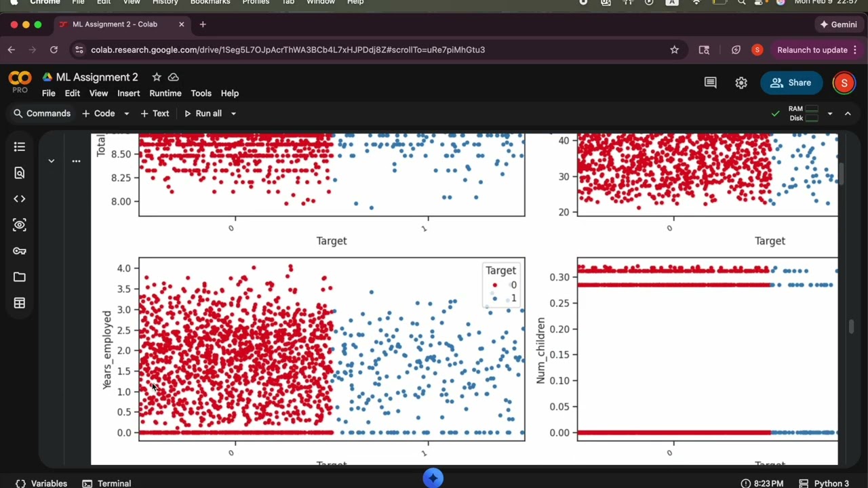Click the Run all button
The height and width of the screenshot is (488, 868).
coord(203,114)
